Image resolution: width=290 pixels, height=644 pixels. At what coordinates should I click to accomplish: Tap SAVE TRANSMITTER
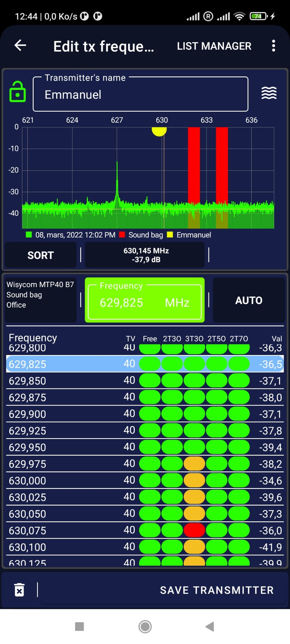tap(217, 590)
